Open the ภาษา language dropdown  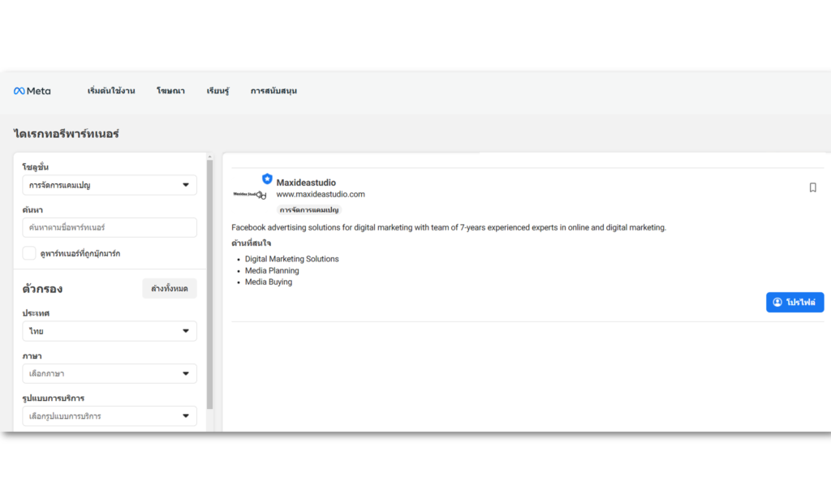[x=110, y=373]
